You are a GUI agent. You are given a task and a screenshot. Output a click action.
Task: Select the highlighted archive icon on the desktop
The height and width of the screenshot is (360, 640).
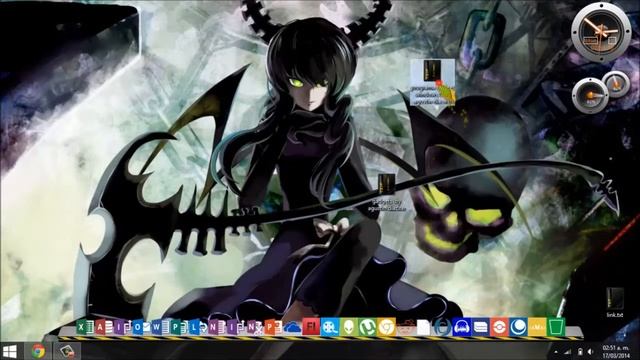[x=433, y=82]
